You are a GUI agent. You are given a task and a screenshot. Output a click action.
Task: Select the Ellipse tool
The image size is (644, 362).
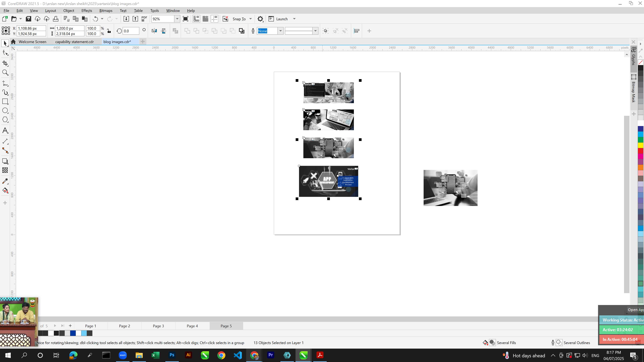click(x=5, y=110)
